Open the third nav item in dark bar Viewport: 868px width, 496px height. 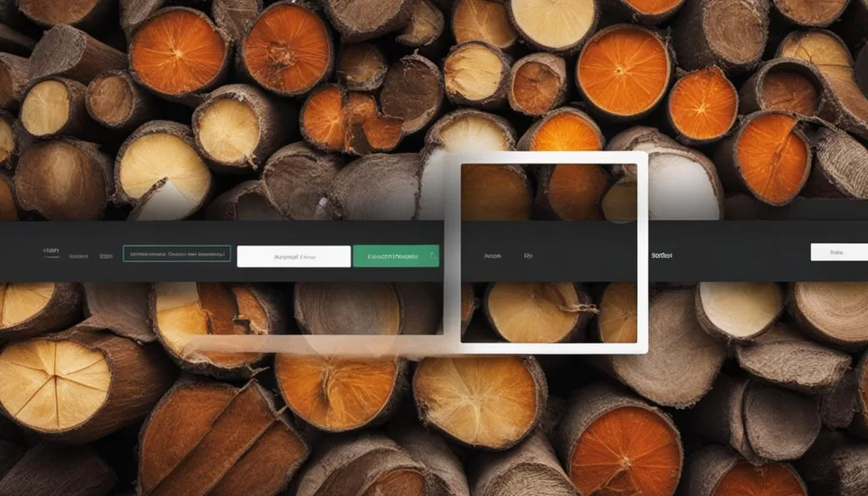tap(106, 254)
